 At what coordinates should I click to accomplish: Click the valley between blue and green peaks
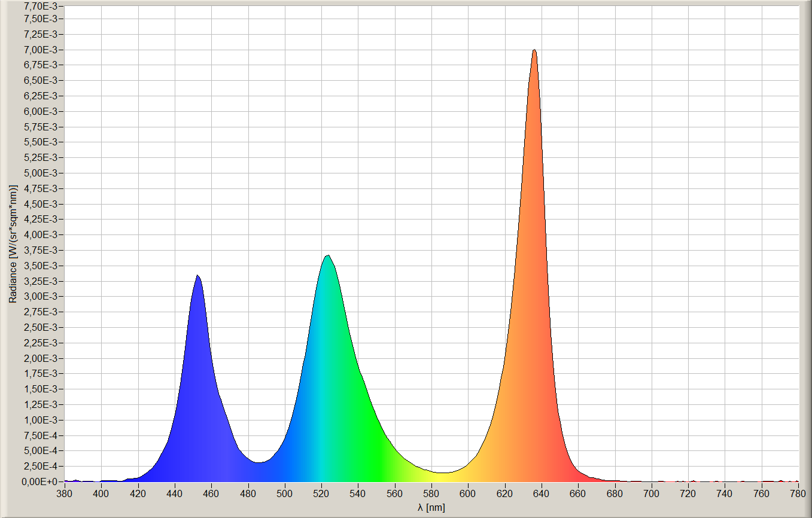[x=258, y=462]
